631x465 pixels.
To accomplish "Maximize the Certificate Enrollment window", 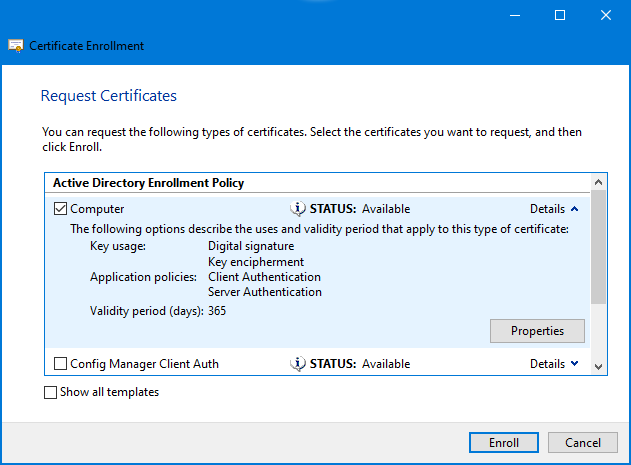I will [x=560, y=15].
